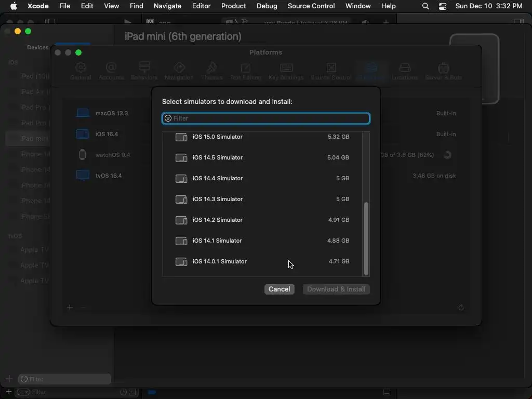
Task: Open the File menu
Action: (x=64, y=6)
